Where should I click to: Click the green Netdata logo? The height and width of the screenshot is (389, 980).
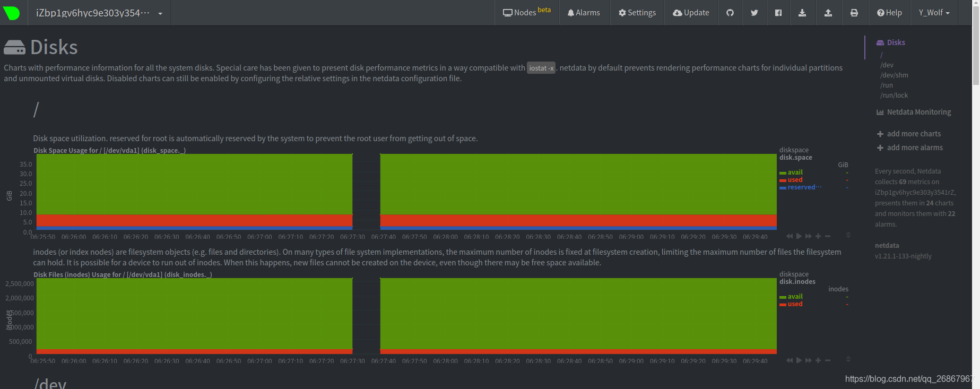[11, 13]
